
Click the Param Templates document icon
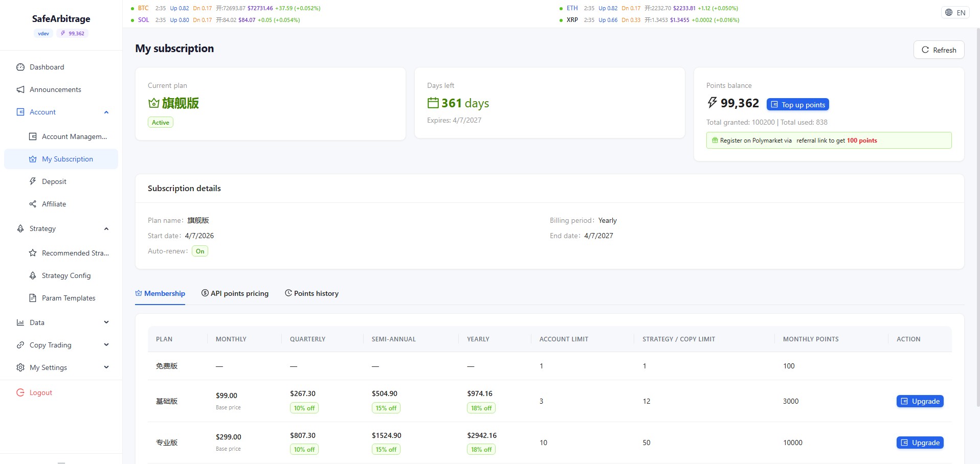(x=33, y=298)
